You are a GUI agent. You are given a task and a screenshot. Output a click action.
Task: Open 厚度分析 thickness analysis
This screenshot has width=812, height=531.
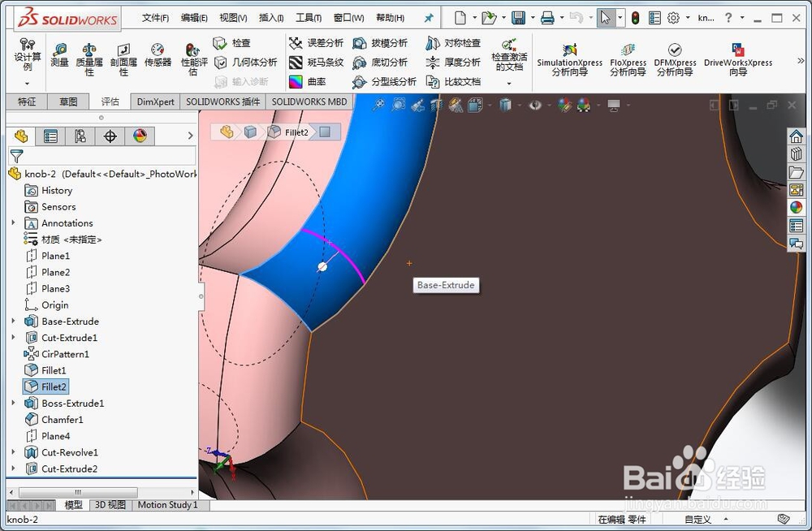(453, 63)
